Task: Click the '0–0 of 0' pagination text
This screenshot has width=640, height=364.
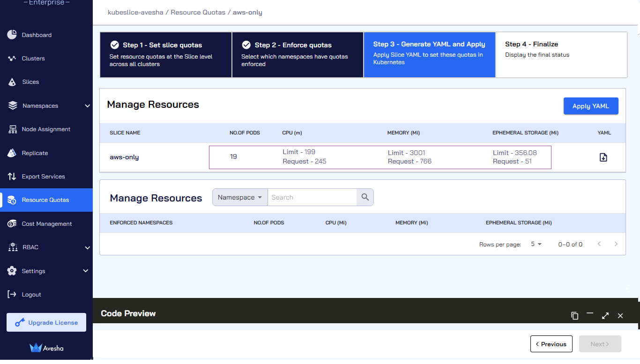Action: (x=570, y=245)
